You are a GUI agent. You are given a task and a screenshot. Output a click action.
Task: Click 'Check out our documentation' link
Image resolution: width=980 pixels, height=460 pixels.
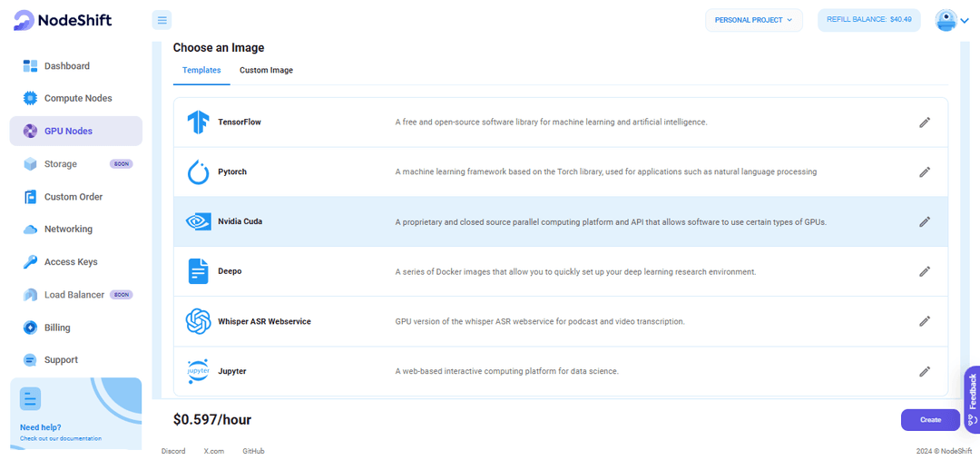pyautogui.click(x=61, y=439)
